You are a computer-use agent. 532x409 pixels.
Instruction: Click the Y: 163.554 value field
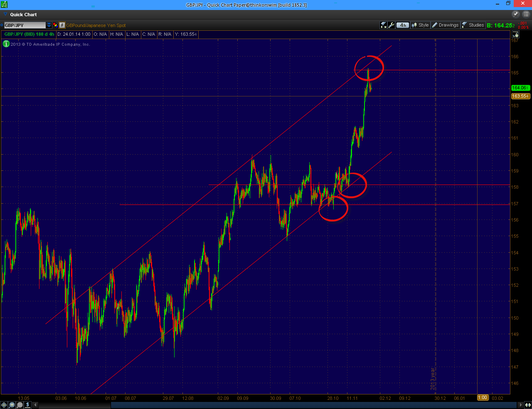click(186, 34)
